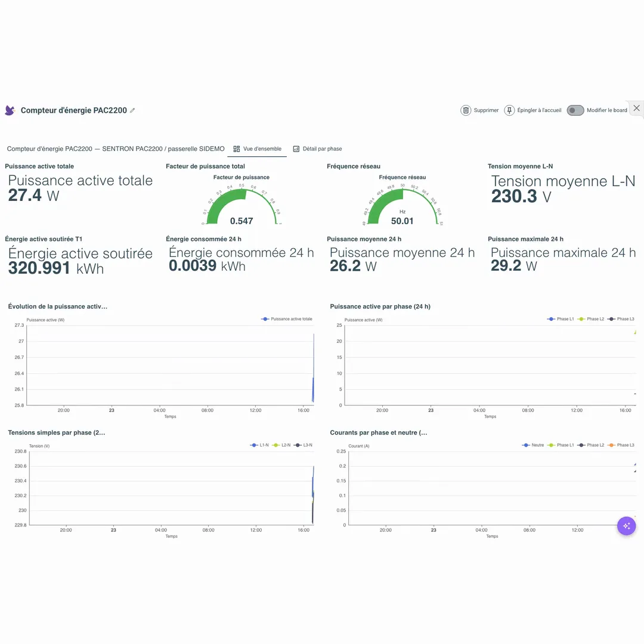Click the Puissance moyenne 24 h widget heading
644x644 pixels.
(x=364, y=239)
